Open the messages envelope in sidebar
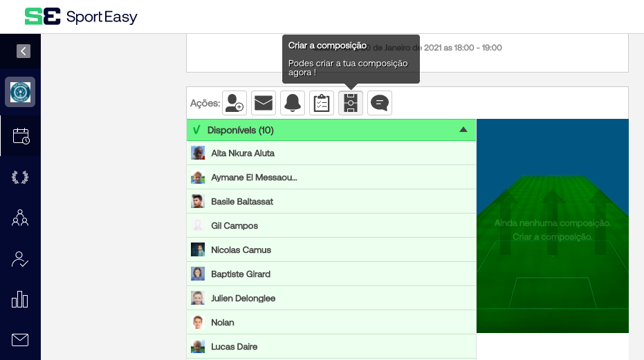644x360 pixels. (20, 339)
